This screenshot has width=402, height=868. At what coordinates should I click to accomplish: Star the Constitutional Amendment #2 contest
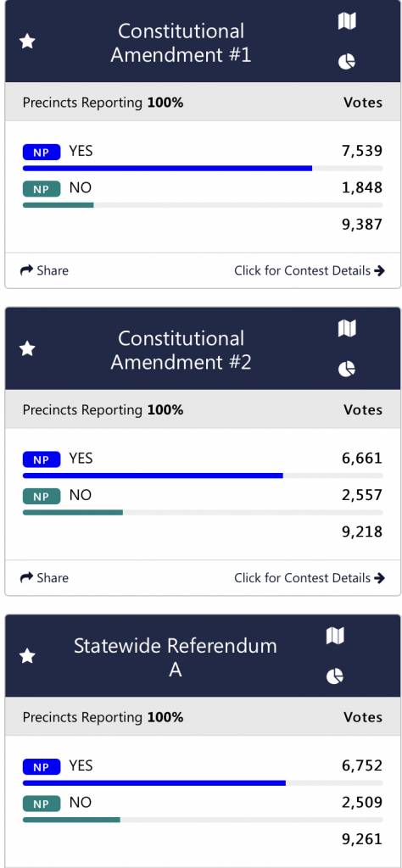tap(27, 348)
